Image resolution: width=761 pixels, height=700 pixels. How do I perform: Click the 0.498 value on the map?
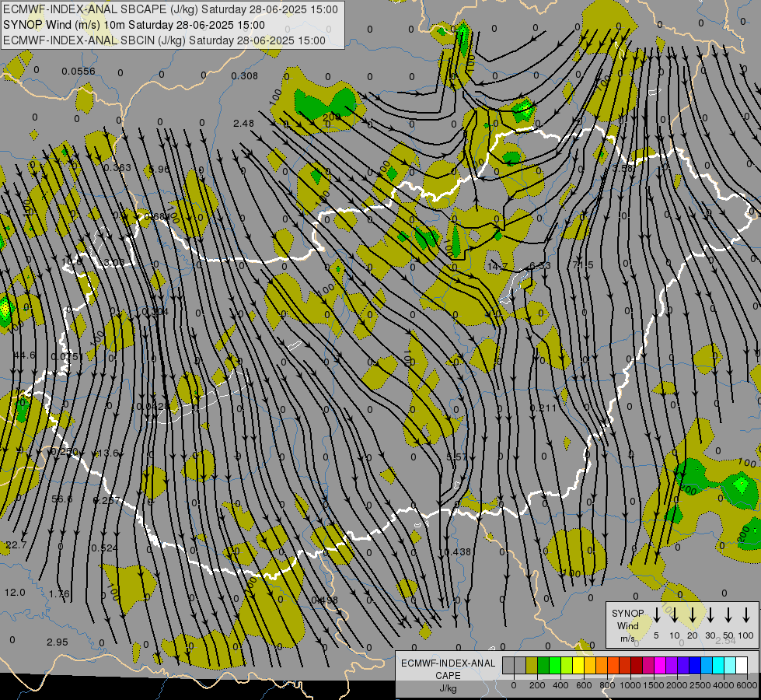pyautogui.click(x=324, y=600)
